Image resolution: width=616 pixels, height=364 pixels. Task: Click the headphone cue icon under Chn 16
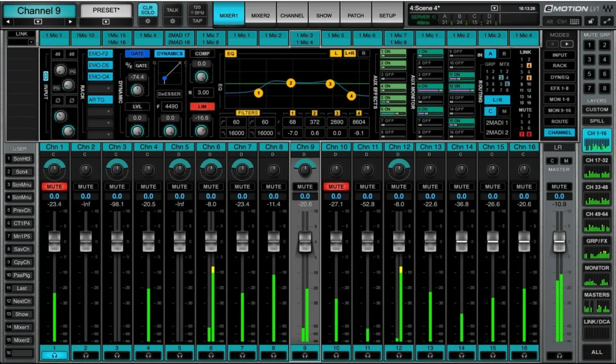click(x=524, y=355)
